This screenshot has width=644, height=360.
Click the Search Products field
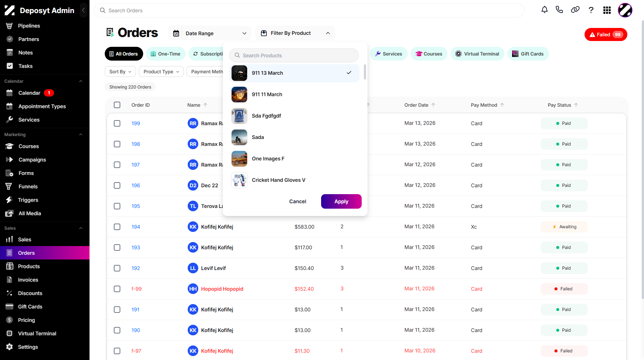tap(294, 55)
